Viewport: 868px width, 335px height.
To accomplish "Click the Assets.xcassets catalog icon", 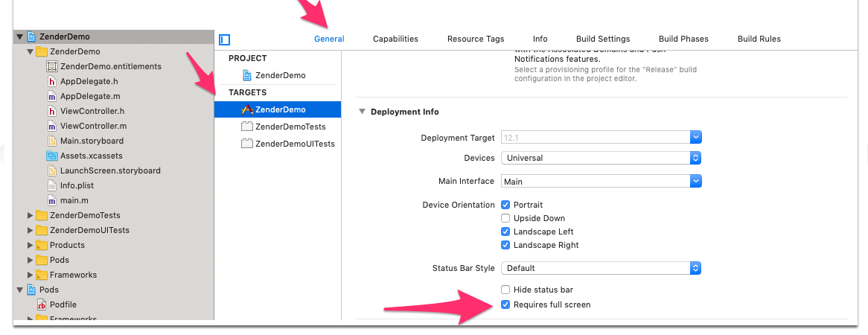I will click(52, 156).
